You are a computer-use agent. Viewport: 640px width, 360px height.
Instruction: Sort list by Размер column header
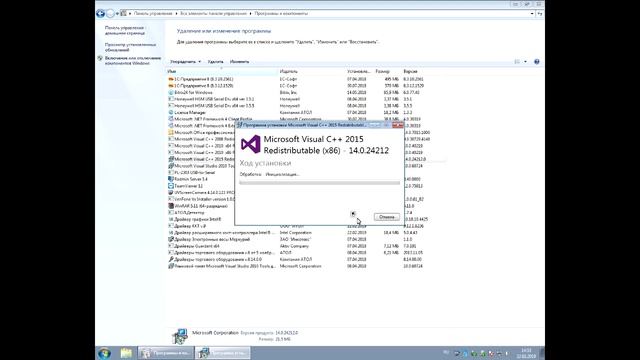(382, 71)
